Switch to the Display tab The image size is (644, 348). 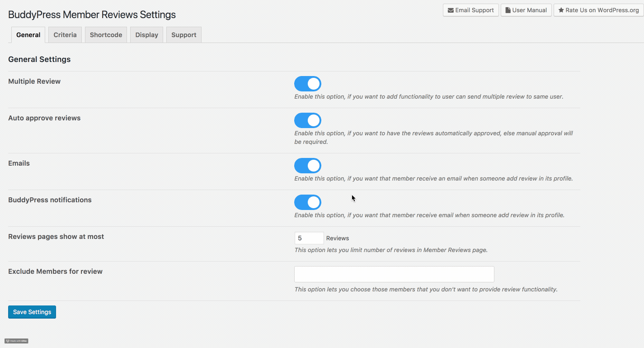(147, 35)
